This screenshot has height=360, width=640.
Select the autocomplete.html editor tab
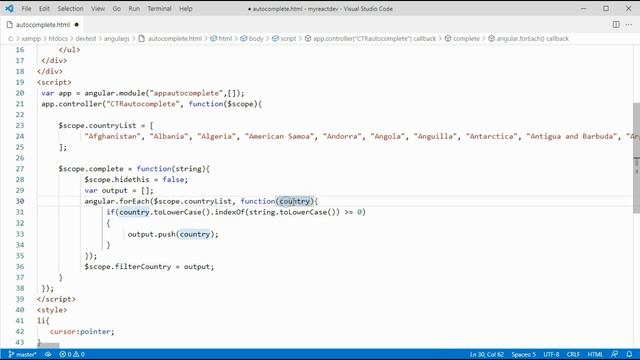click(x=42, y=24)
